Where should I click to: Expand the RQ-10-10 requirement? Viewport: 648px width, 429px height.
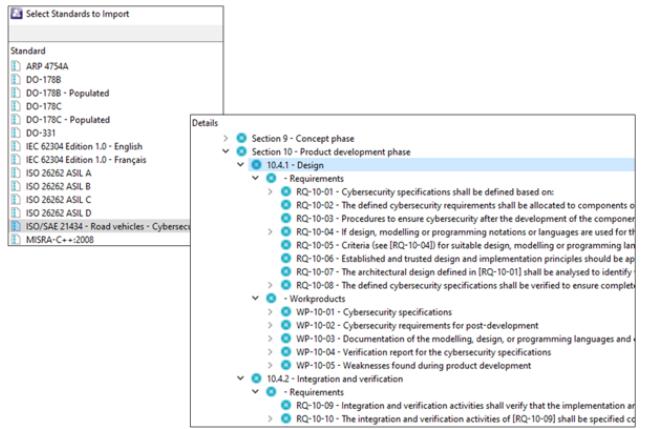point(270,419)
